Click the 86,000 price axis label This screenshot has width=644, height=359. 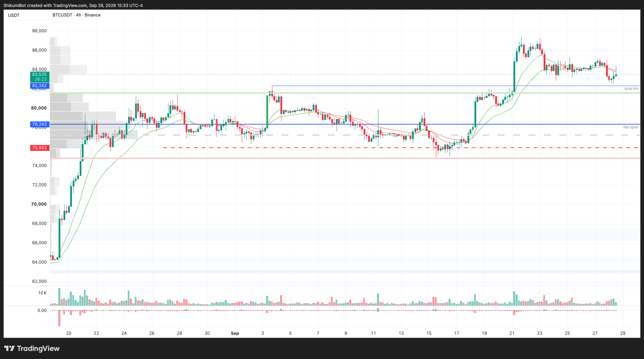click(x=39, y=50)
